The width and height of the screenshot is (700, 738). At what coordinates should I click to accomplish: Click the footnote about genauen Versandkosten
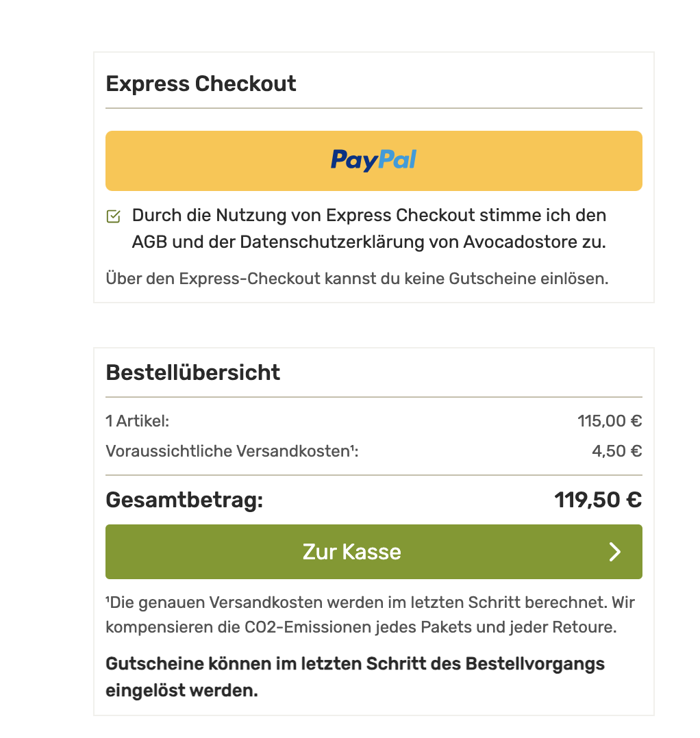371,615
